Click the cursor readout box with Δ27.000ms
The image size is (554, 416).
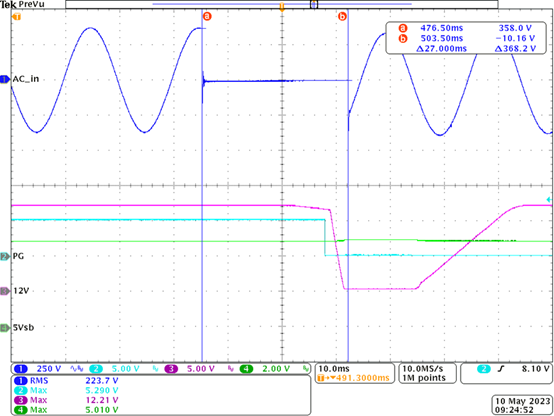(466, 38)
